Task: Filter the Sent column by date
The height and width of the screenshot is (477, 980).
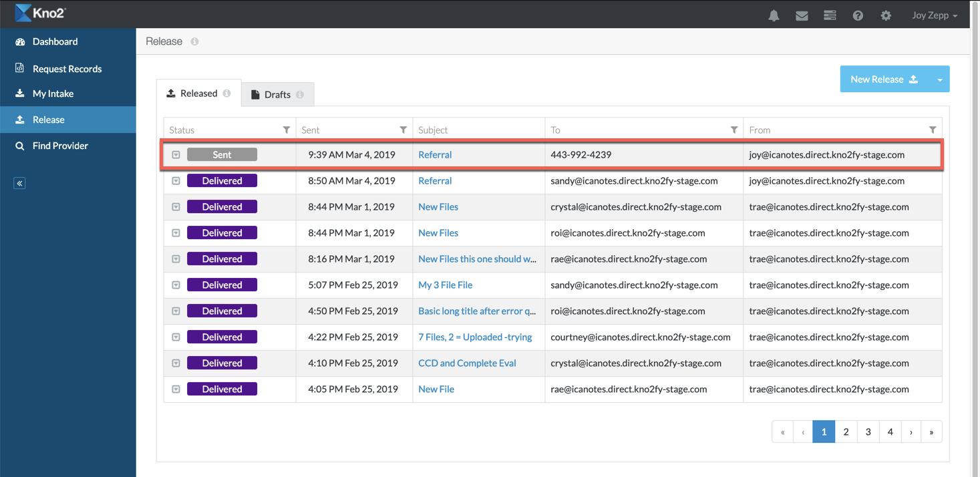Action: click(403, 130)
